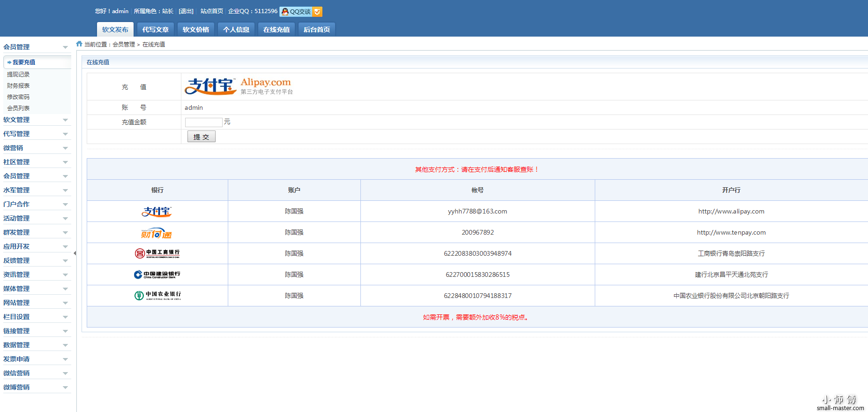Open the 在线充值 tab
This screenshot has height=412, width=868.
click(x=277, y=30)
